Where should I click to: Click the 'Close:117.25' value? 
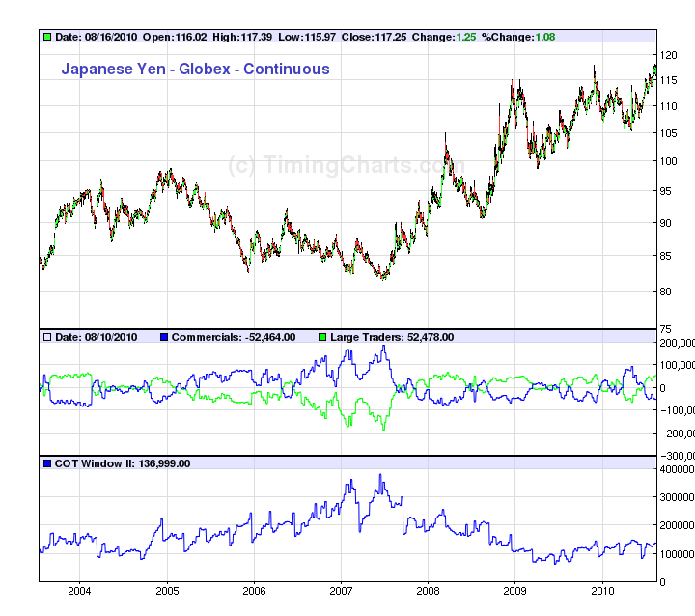374,37
